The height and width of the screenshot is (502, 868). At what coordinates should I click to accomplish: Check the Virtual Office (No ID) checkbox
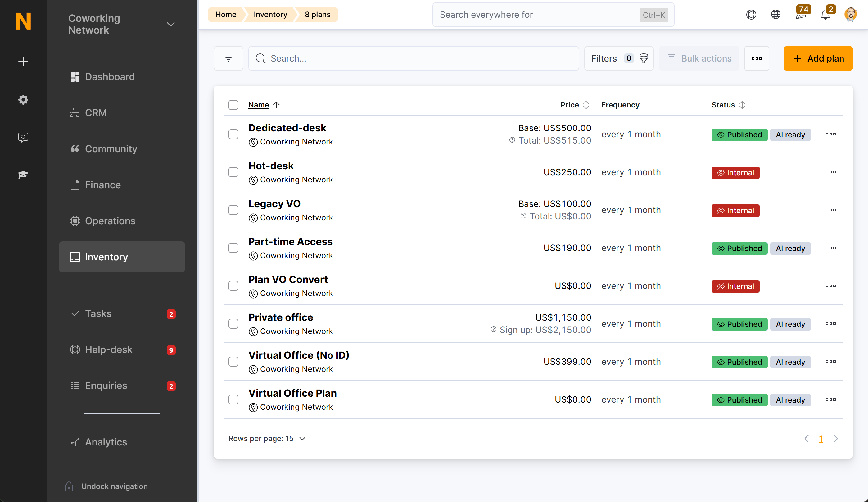tap(233, 362)
